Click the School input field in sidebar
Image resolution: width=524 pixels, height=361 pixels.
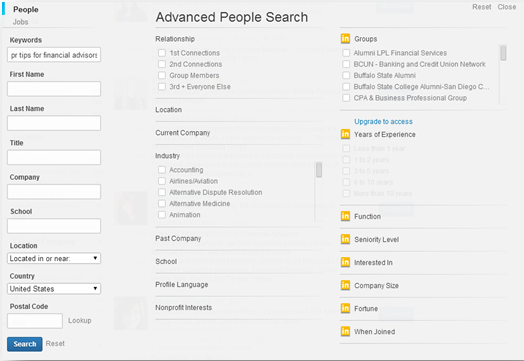(54, 226)
